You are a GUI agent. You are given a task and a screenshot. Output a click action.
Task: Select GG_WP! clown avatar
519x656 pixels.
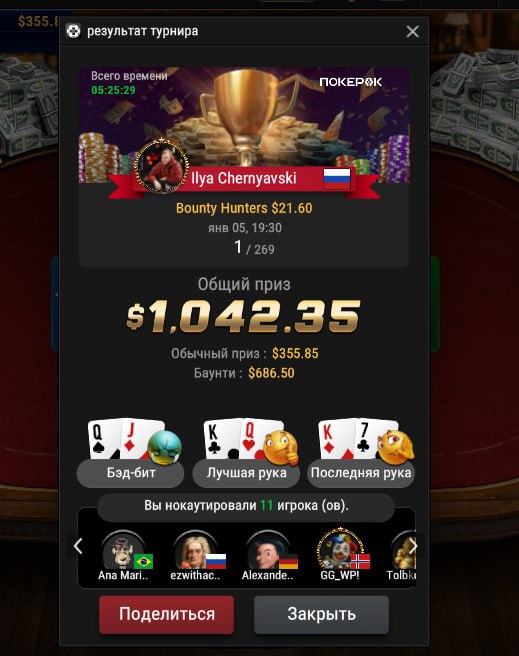click(x=340, y=549)
